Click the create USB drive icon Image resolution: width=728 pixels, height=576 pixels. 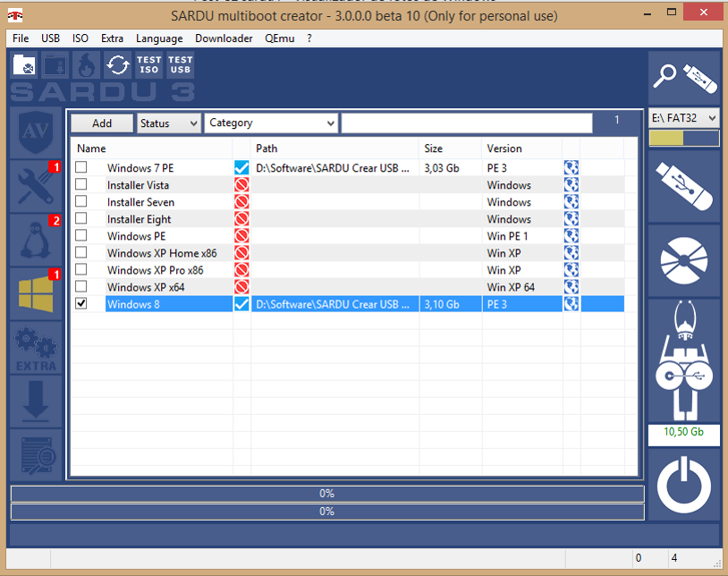pyautogui.click(x=684, y=186)
